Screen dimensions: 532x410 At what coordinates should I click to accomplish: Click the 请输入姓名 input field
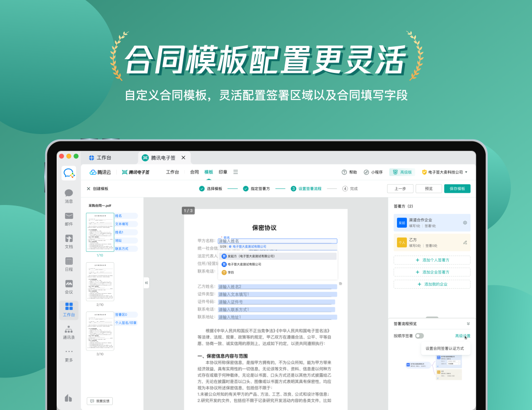click(277, 241)
